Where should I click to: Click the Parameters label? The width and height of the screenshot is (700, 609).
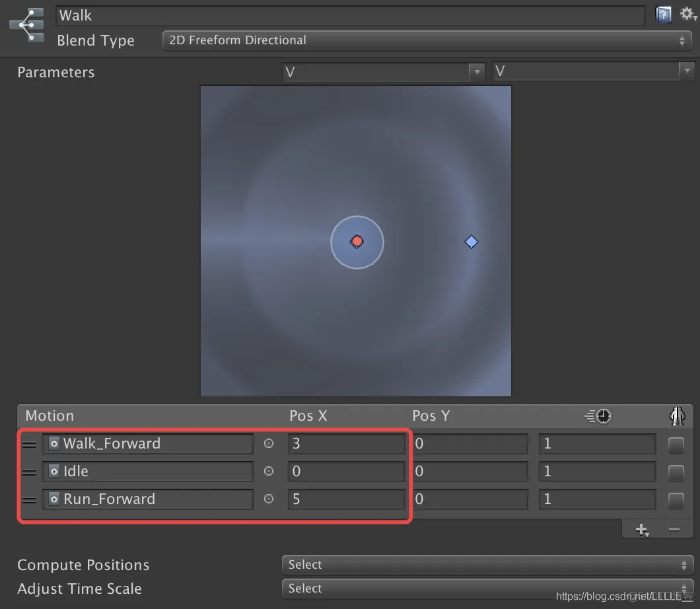(x=56, y=73)
